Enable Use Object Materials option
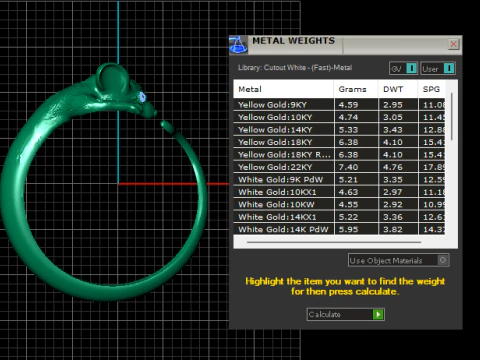The width and height of the screenshot is (480, 360). [399, 260]
